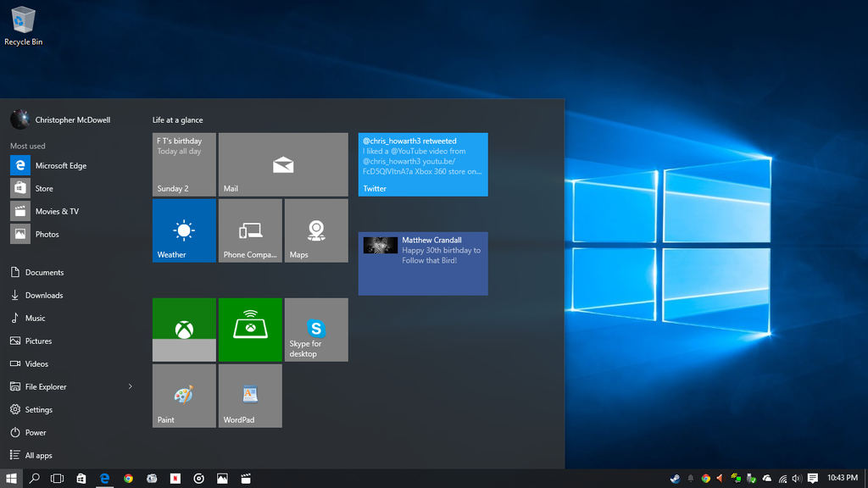Open the Twitter live tile

pyautogui.click(x=423, y=164)
